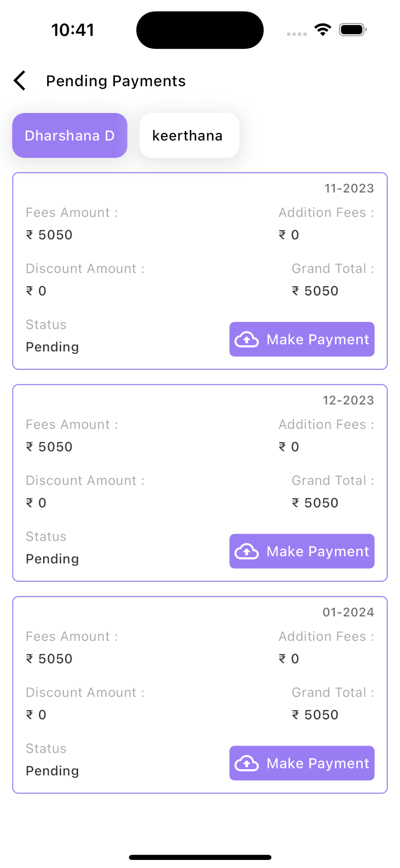Tap the cellular signal dots icon

coord(297,34)
